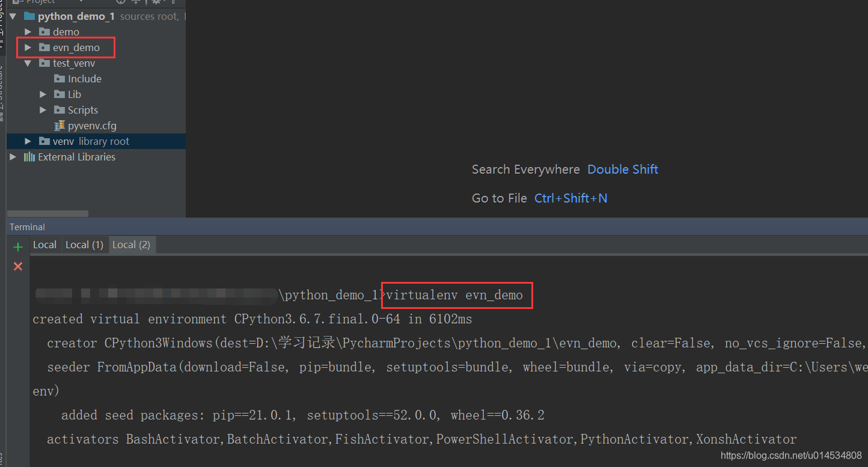Switch to the Local (2) terminal tab
Image resolution: width=868 pixels, height=467 pixels.
(x=132, y=244)
